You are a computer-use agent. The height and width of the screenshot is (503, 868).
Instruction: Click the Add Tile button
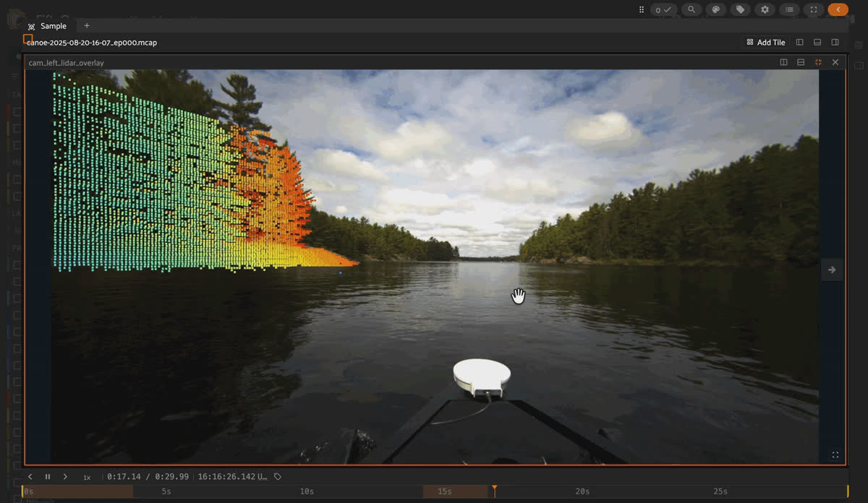coord(766,43)
